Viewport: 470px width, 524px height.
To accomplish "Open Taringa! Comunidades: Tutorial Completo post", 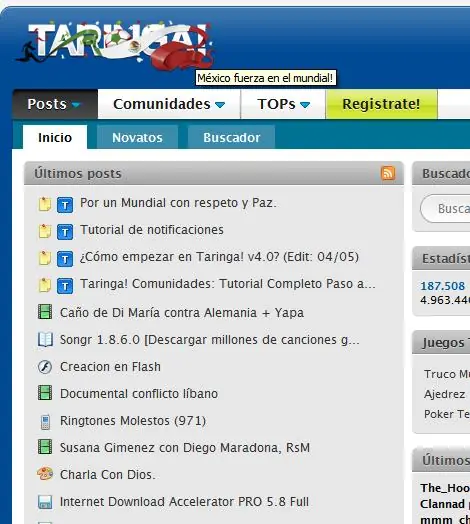I will (228, 284).
